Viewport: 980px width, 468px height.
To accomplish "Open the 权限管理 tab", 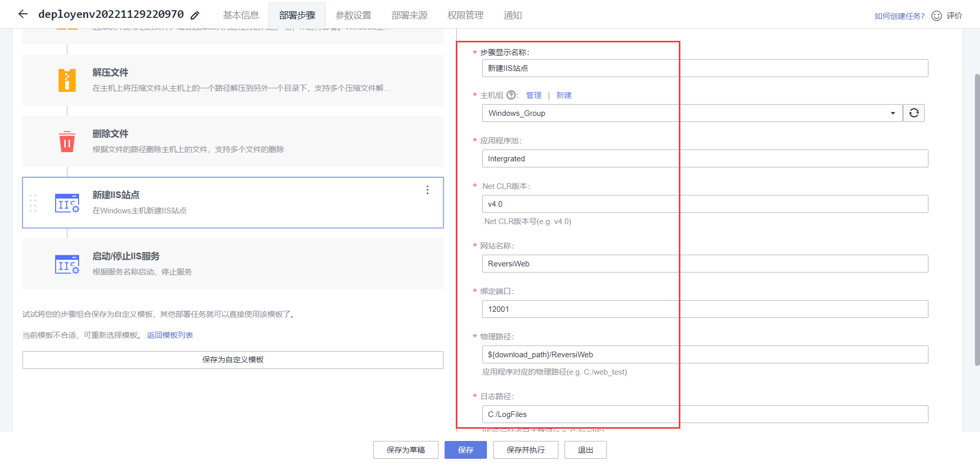I will [x=465, y=15].
